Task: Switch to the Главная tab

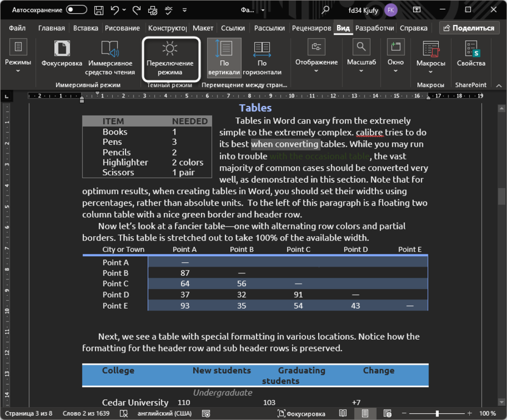Action: coord(51,28)
